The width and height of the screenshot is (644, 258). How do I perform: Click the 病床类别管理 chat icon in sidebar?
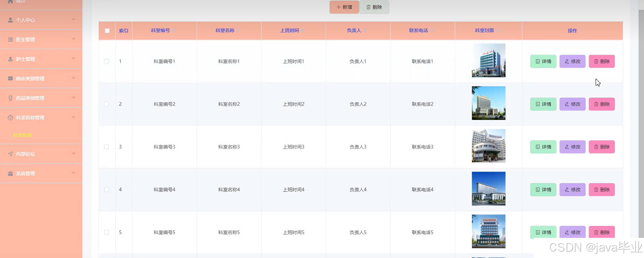(10, 79)
